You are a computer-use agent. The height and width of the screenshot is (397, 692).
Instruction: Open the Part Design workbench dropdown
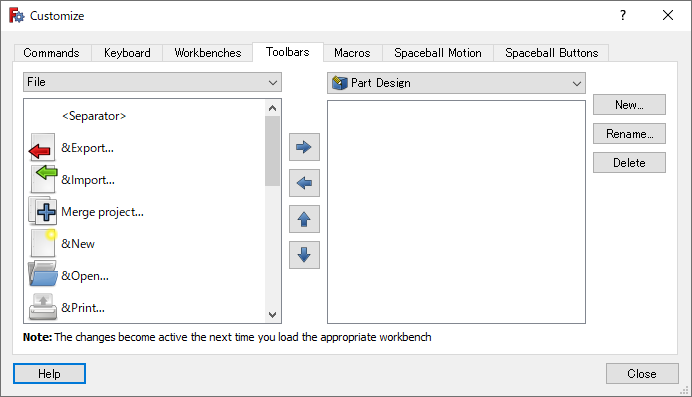point(456,83)
